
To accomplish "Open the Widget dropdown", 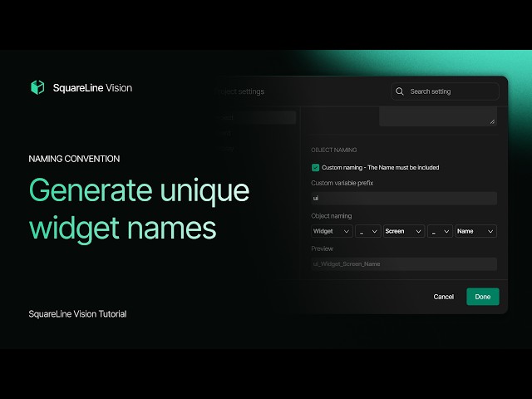I will pyautogui.click(x=332, y=231).
